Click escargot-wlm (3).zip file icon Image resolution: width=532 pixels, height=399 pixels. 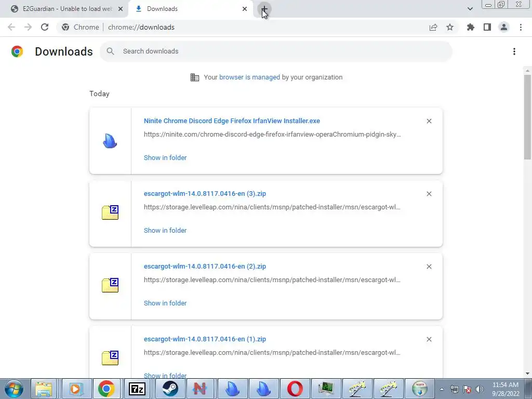110,212
